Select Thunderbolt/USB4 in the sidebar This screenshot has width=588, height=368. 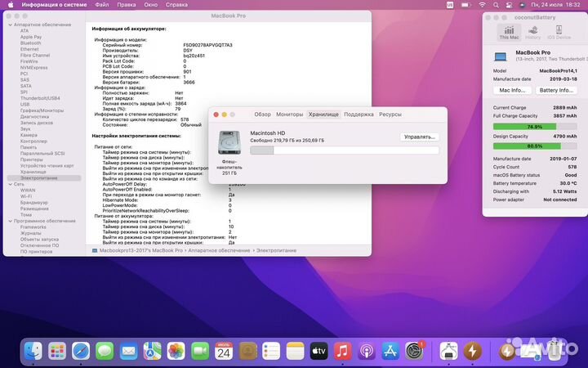(x=40, y=98)
